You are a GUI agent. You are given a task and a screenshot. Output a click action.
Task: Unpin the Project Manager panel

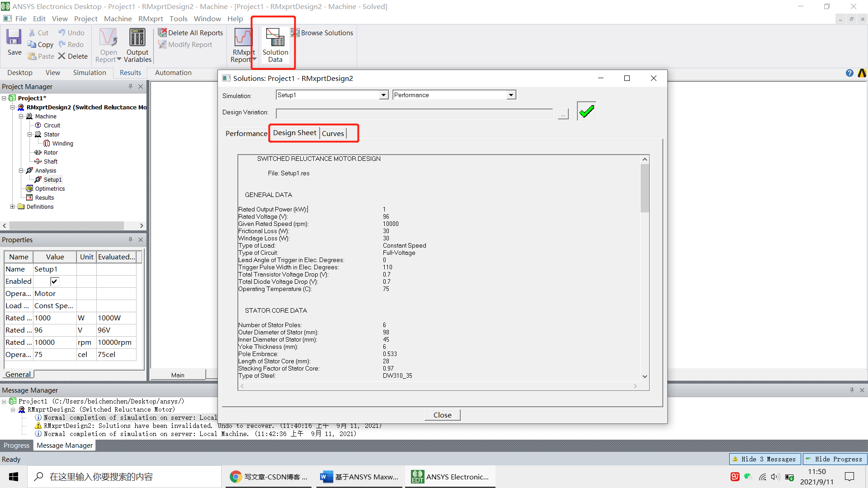pos(130,86)
